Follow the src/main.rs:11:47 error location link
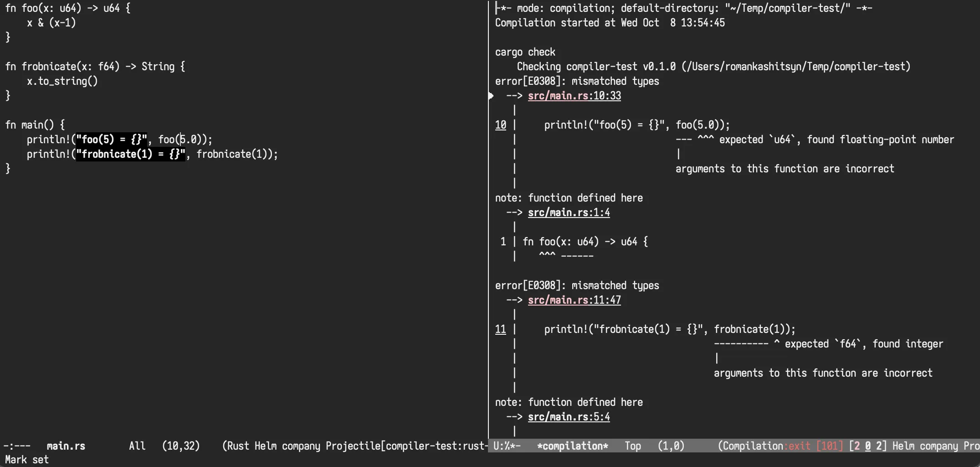Viewport: 980px width, 467px height. click(x=574, y=300)
